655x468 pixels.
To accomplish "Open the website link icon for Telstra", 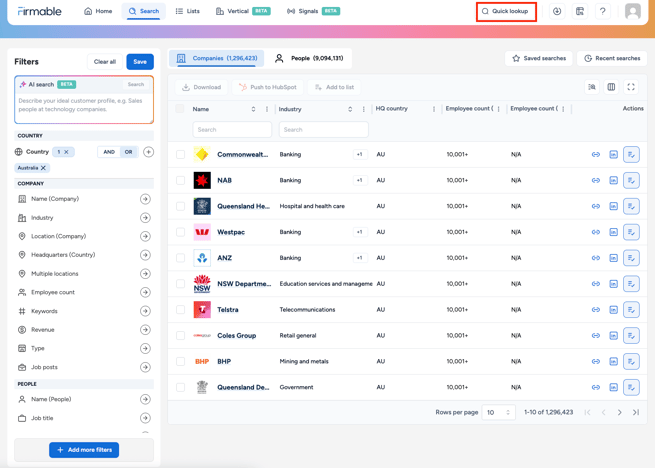I will pos(596,310).
